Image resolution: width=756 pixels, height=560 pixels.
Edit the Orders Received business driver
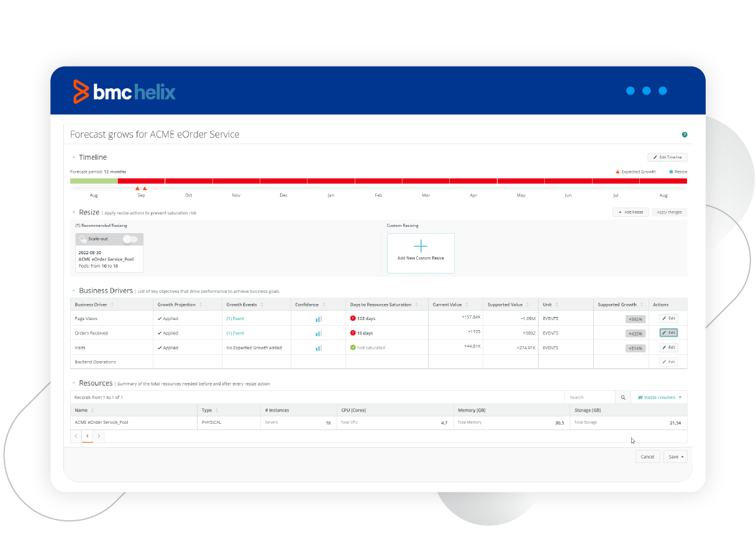[668, 333]
